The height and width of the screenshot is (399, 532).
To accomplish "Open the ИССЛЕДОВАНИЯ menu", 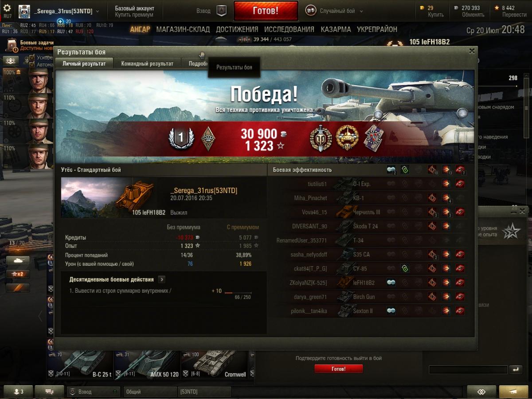I will [x=289, y=30].
